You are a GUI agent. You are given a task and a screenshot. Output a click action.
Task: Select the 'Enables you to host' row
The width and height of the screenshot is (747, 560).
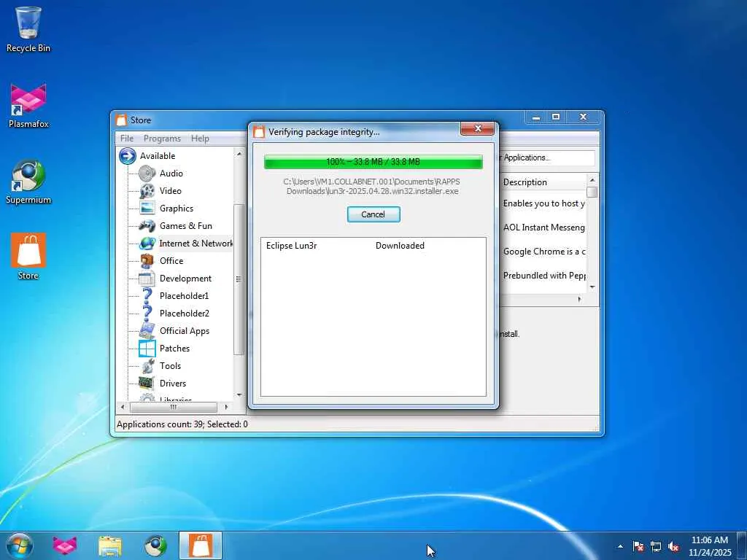[543, 203]
